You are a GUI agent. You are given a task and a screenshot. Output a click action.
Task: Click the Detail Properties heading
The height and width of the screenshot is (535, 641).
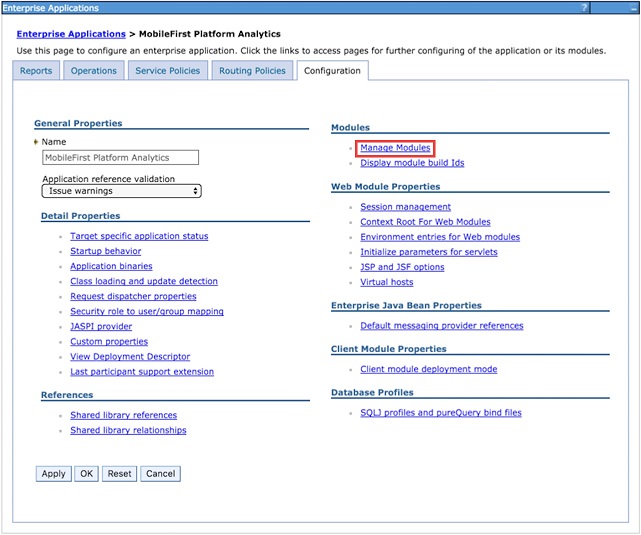click(81, 216)
